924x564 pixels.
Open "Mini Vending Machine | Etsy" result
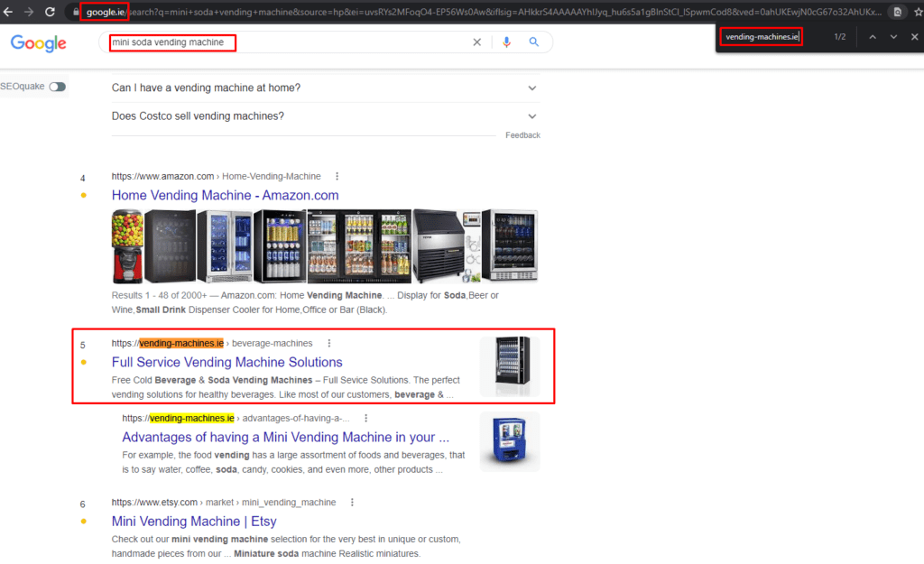tap(194, 521)
